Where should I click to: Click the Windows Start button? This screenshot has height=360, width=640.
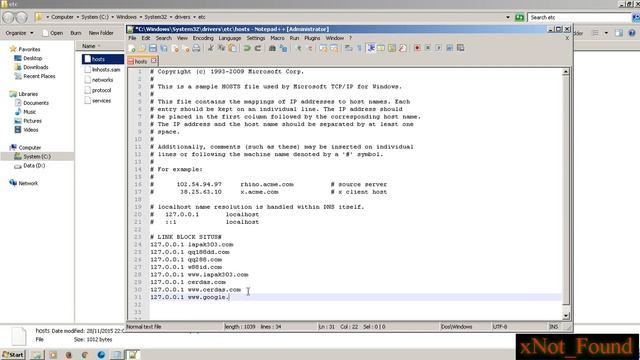(13, 355)
